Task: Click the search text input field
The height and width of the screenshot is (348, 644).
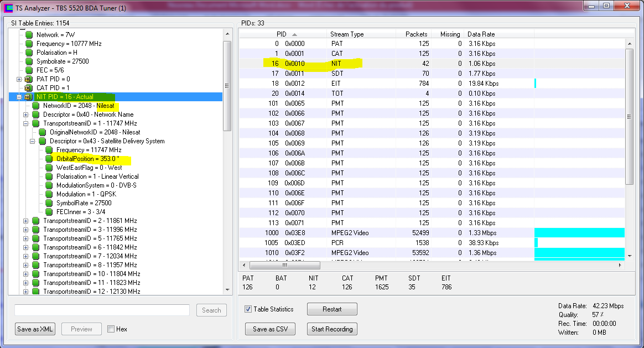Action: pyautogui.click(x=102, y=310)
